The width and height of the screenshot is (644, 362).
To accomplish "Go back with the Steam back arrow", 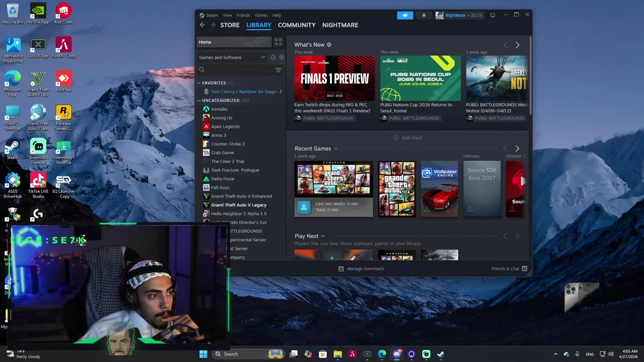I will click(x=202, y=25).
